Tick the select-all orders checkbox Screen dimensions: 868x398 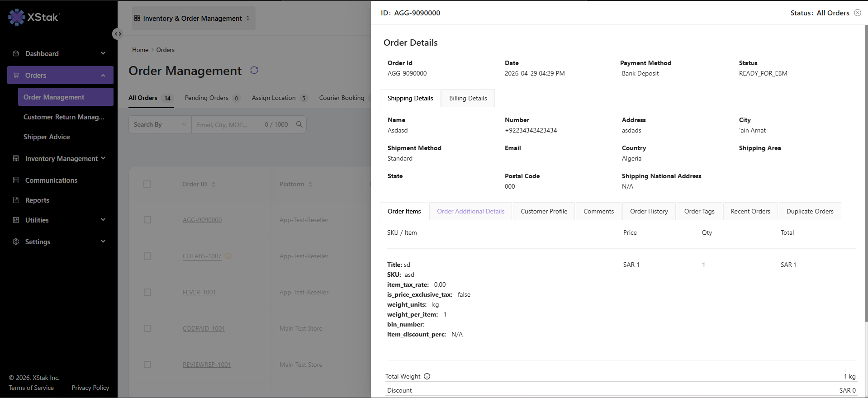click(x=147, y=184)
